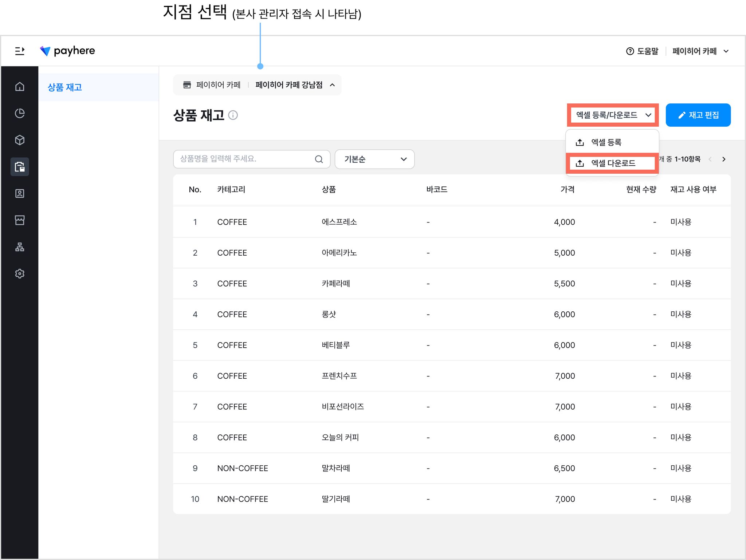This screenshot has height=560, width=746.
Task: Click the search magnifier icon
Action: (x=319, y=159)
